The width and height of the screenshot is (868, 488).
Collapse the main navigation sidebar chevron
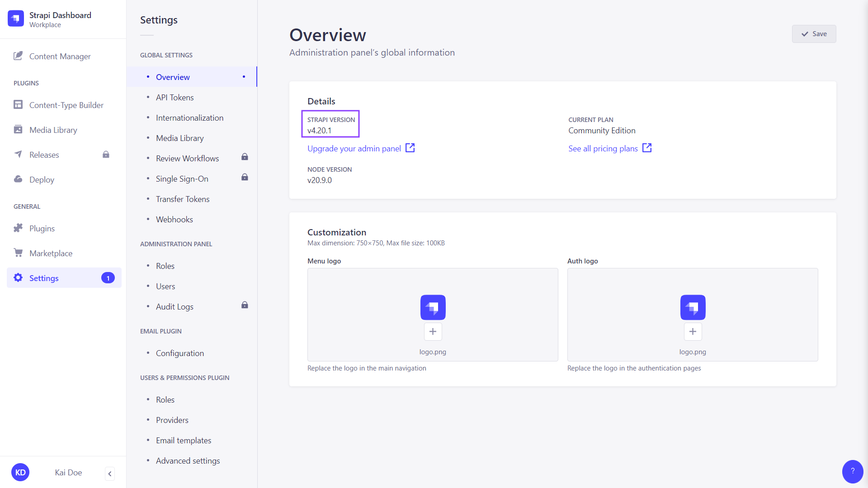(110, 474)
